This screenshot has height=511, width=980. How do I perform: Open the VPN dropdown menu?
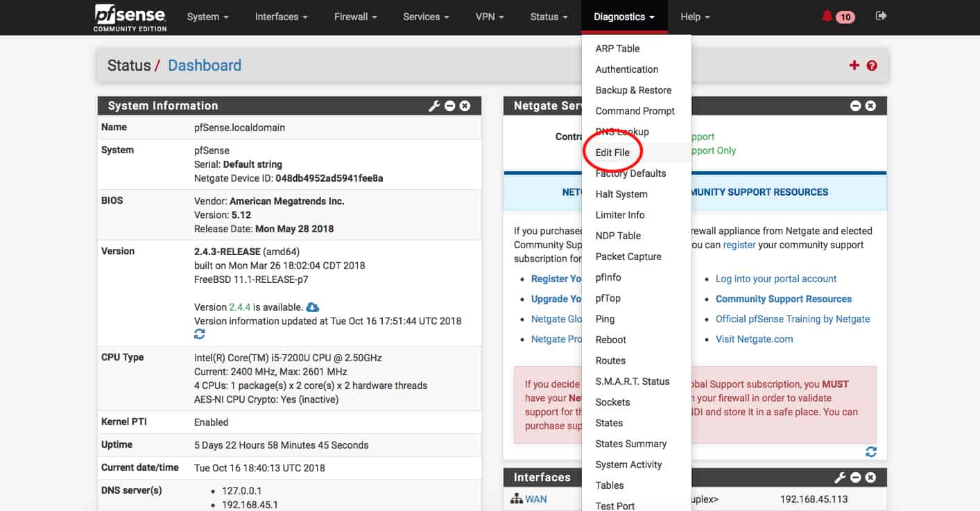(x=490, y=17)
